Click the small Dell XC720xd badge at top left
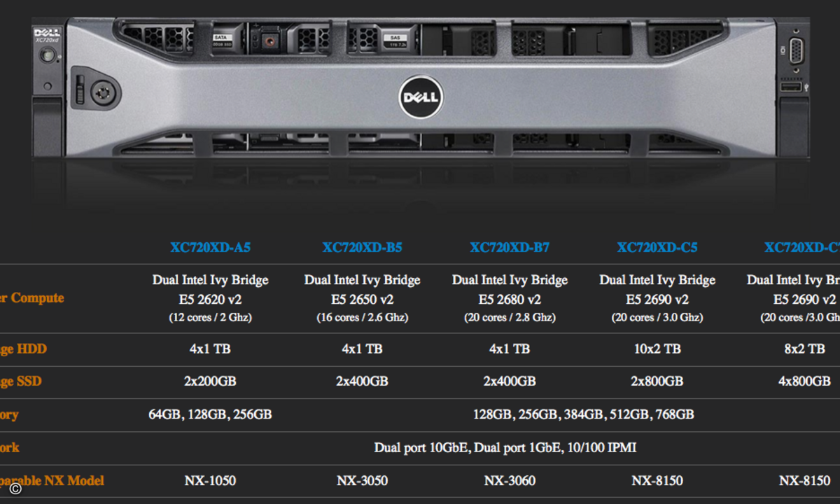 48,36
